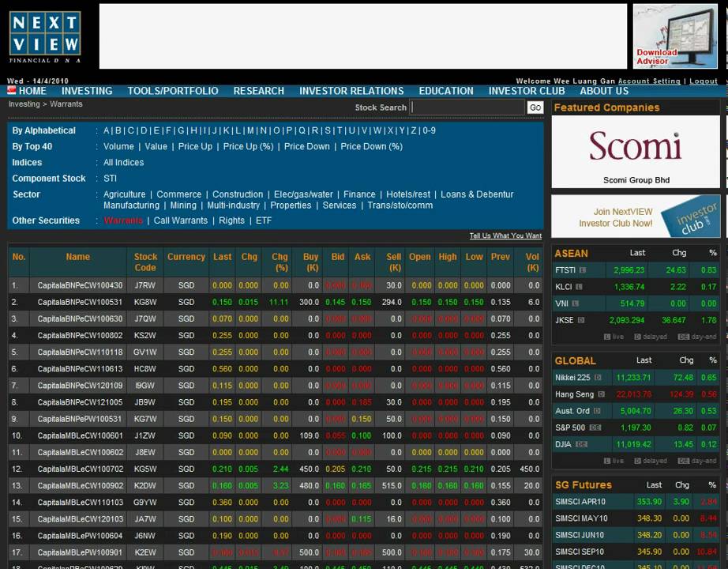
Task: Open warrant CapitalaMBLeCW100702
Action: click(81, 469)
